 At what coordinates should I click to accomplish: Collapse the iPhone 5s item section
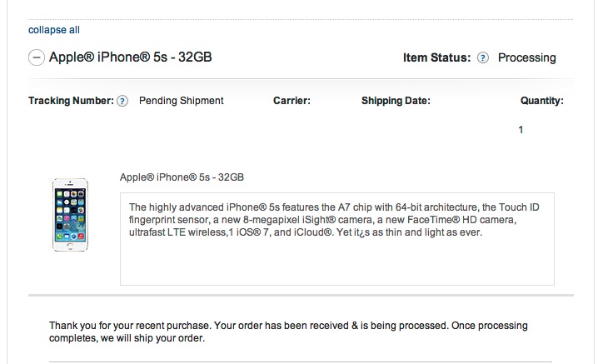(x=37, y=57)
